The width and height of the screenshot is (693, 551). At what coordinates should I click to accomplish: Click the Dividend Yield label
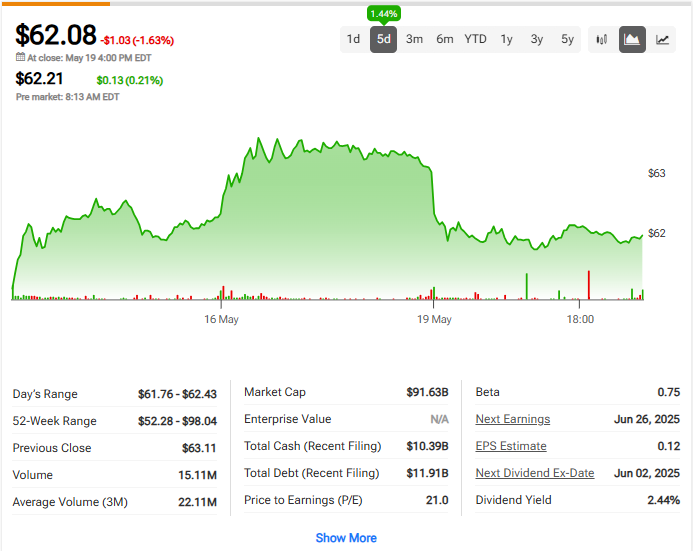514,500
